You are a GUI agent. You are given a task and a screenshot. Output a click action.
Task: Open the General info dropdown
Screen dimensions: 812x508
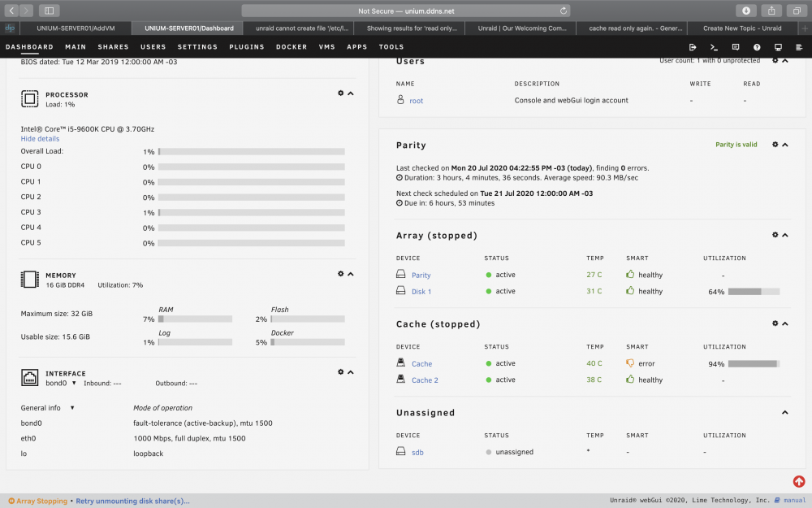coord(72,408)
